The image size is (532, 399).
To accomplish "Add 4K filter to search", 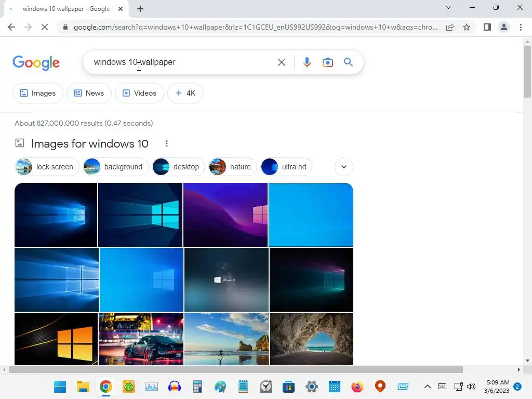I will click(185, 93).
